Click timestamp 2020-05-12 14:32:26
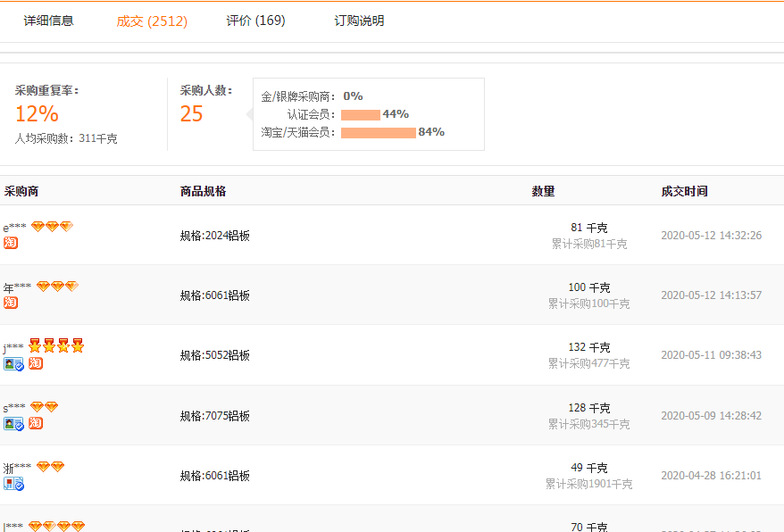Viewport: 784px width, 532px height. (711, 236)
